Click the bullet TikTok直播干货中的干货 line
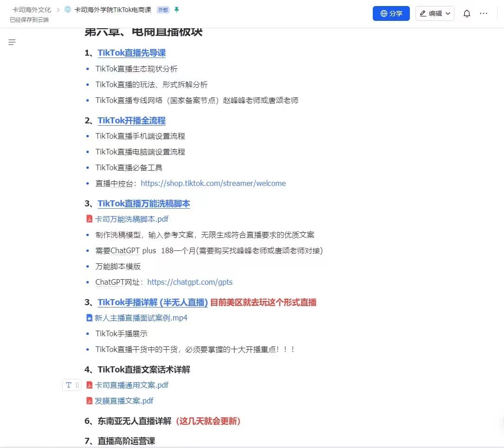The width and height of the screenshot is (504, 448). pos(195,349)
